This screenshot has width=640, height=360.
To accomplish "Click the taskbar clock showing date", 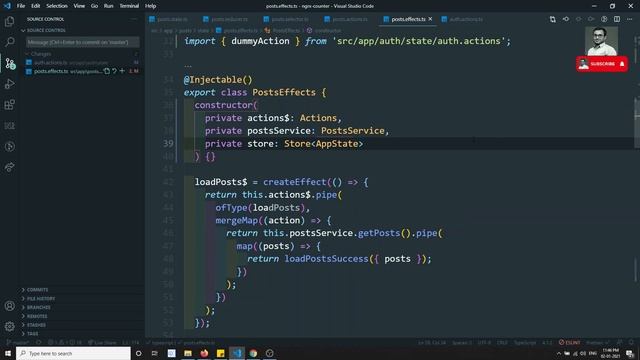I will point(610,353).
